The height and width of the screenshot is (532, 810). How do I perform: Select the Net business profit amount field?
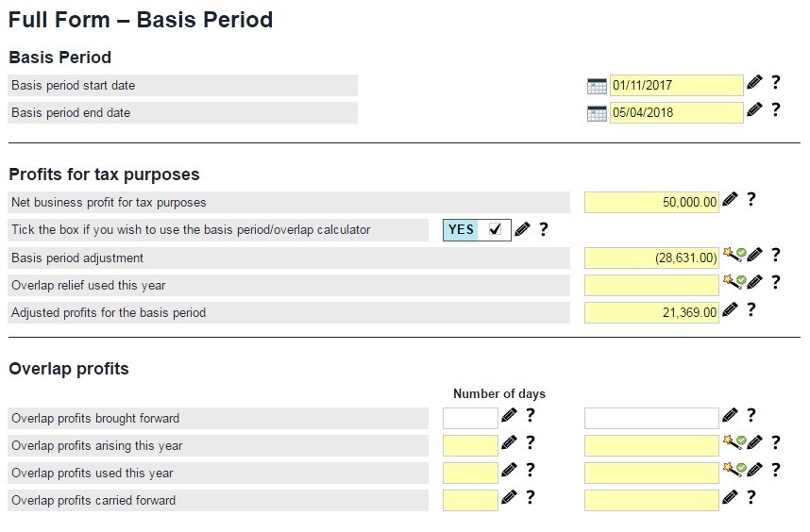point(651,202)
